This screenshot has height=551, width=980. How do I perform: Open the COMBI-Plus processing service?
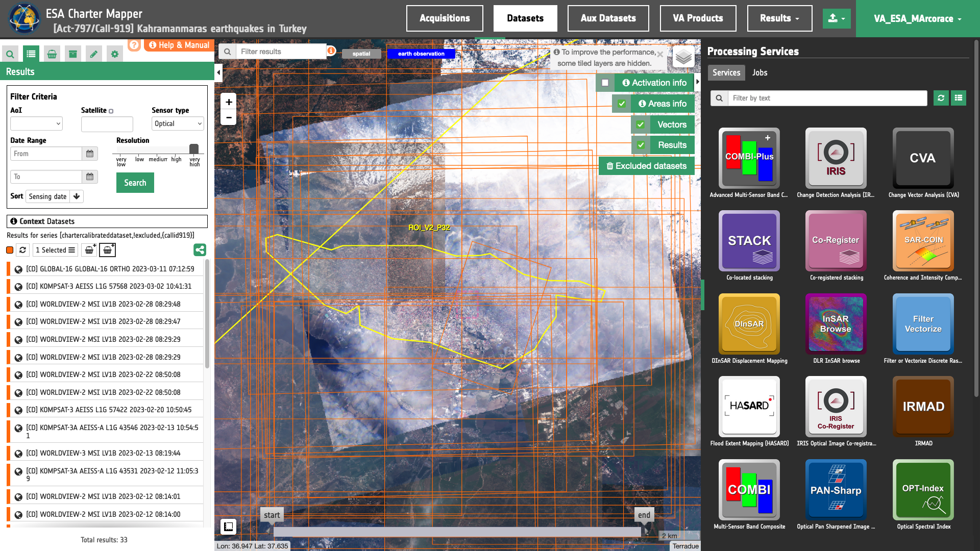pyautogui.click(x=749, y=158)
